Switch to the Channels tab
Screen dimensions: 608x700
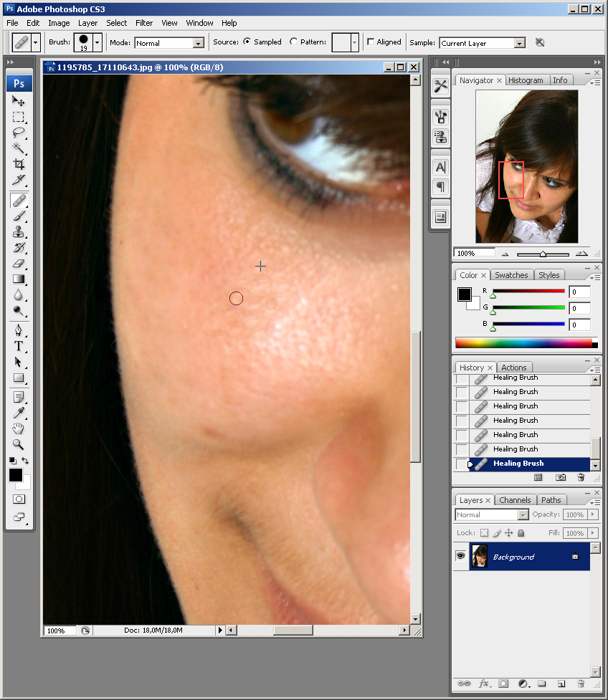(x=515, y=500)
